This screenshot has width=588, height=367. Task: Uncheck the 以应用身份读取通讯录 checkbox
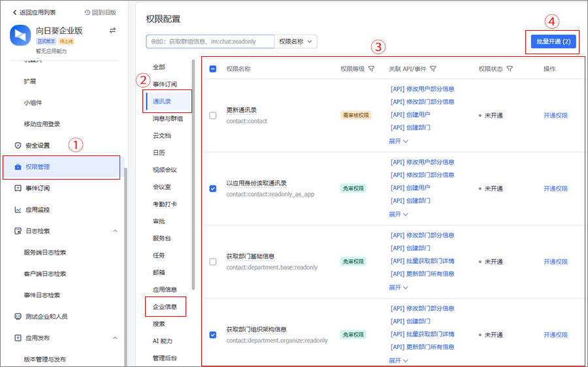[x=213, y=189]
